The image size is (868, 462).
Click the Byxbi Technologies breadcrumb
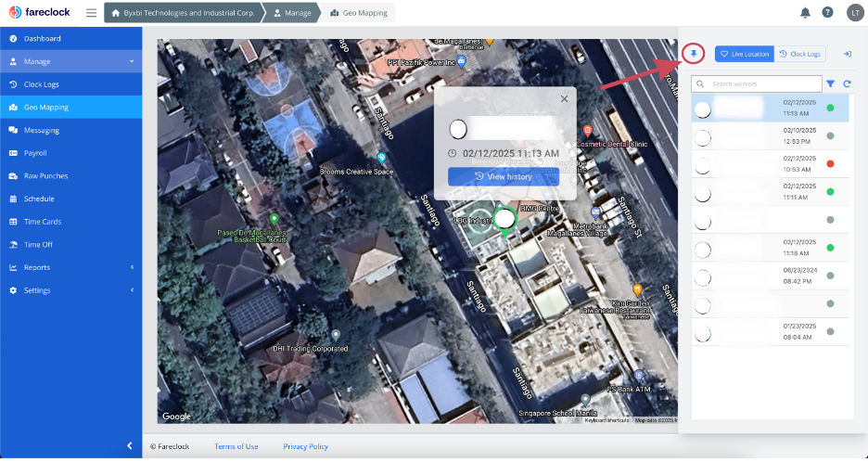(x=184, y=13)
